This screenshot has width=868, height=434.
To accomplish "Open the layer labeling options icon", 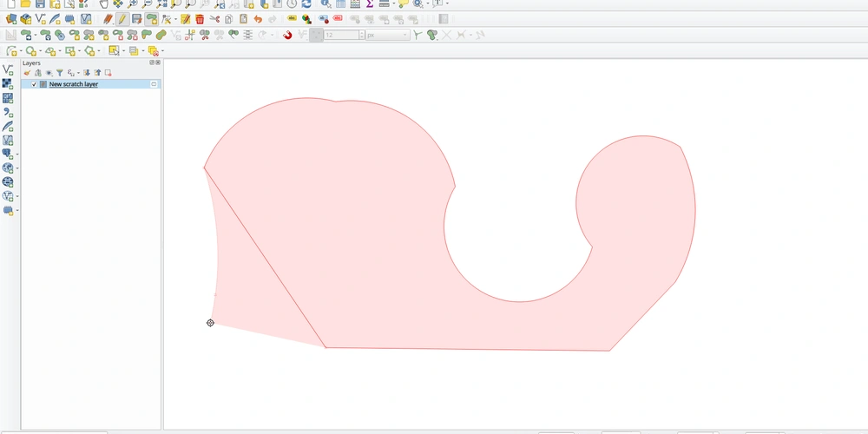I will [x=292, y=18].
